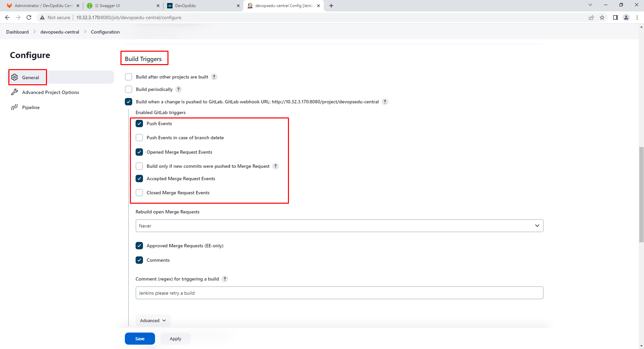Toggle Push Events checkbox
The height and width of the screenshot is (349, 644).
(139, 123)
